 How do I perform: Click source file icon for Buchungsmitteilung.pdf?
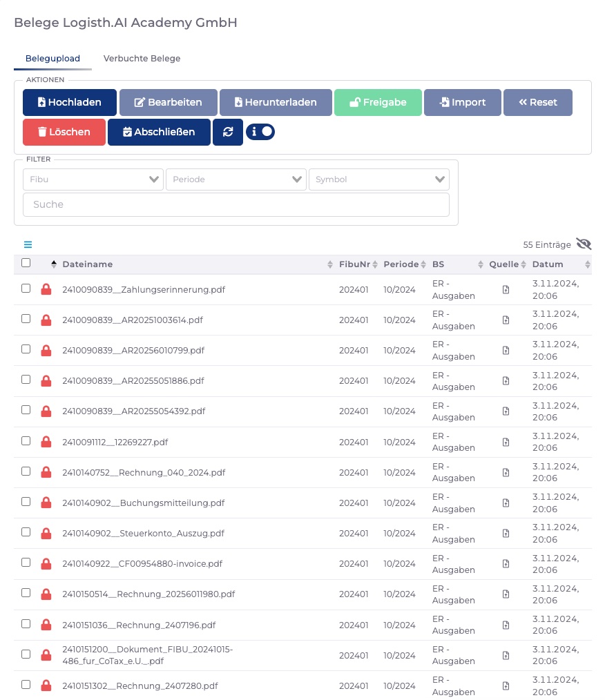tap(506, 503)
